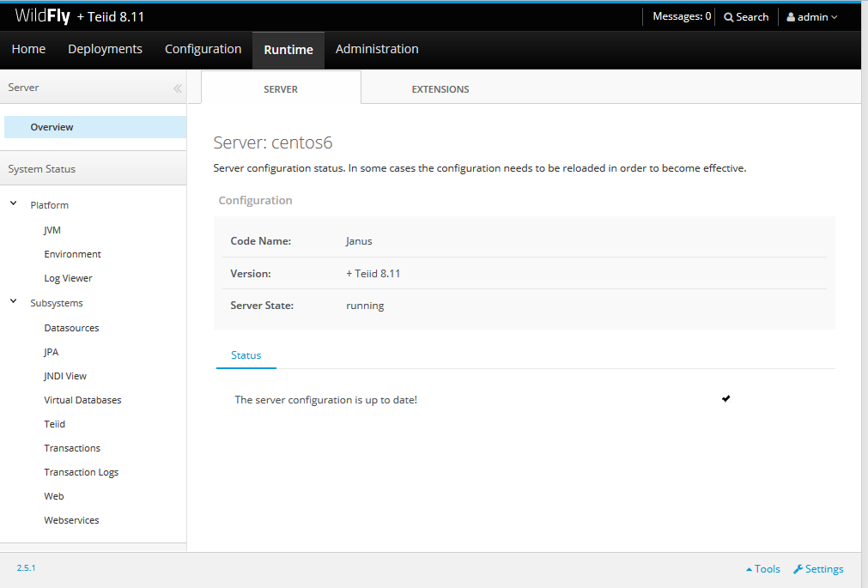Image resolution: width=868 pixels, height=588 pixels.
Task: Open Webservices subsystem
Action: 71,520
